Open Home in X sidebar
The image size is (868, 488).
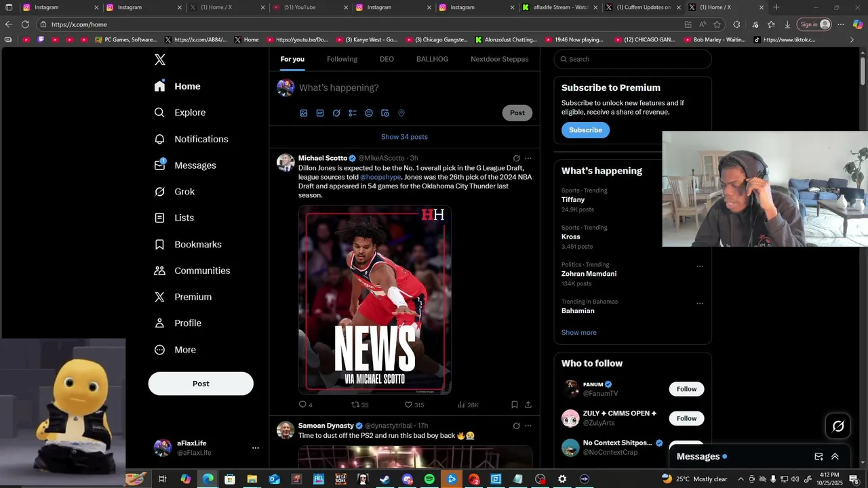click(178, 86)
